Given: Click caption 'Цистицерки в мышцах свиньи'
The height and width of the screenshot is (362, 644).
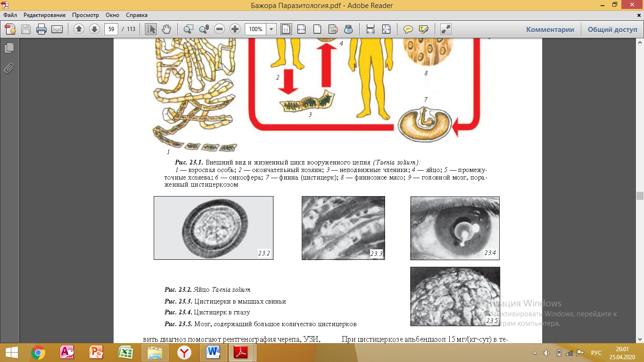Looking at the screenshot, I should pyautogui.click(x=240, y=301).
